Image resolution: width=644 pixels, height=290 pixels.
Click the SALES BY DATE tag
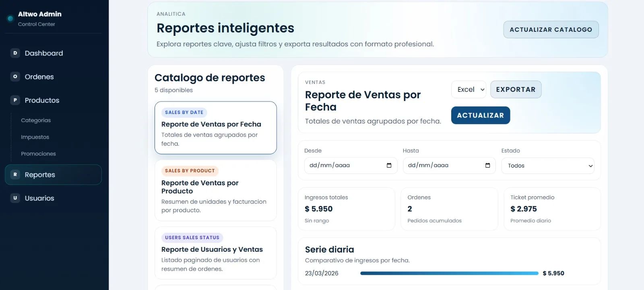(184, 112)
